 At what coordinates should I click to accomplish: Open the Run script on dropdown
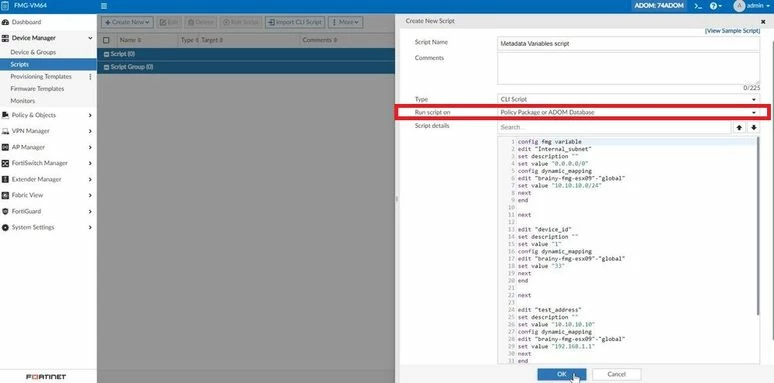[628, 113]
